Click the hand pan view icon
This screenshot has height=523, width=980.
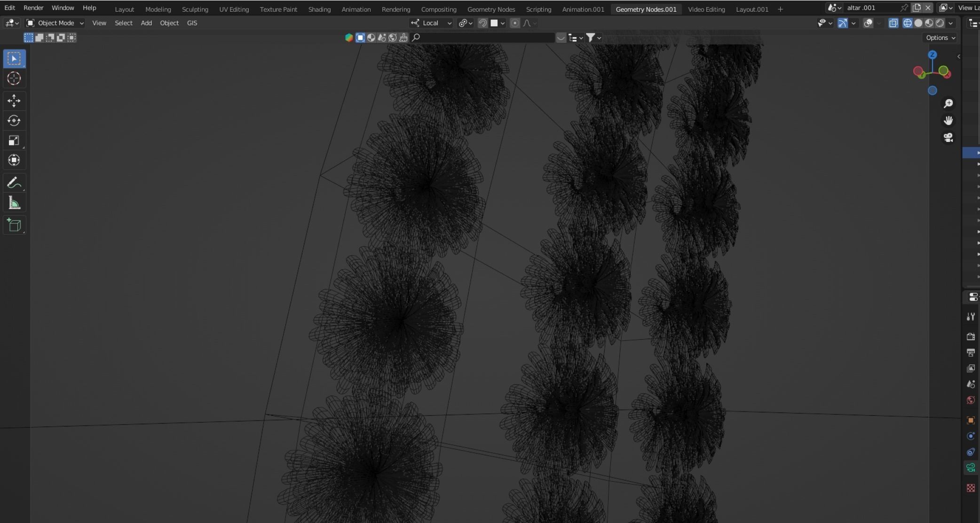coord(948,121)
